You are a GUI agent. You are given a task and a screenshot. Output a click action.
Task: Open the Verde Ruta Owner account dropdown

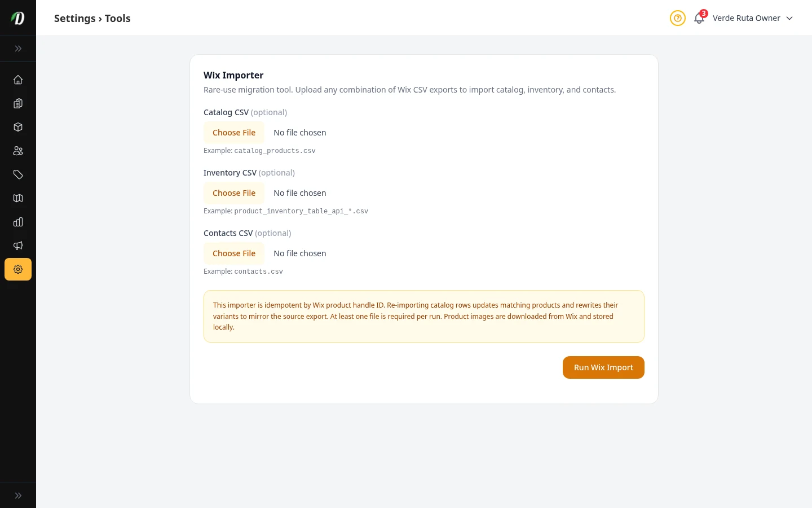(752, 18)
